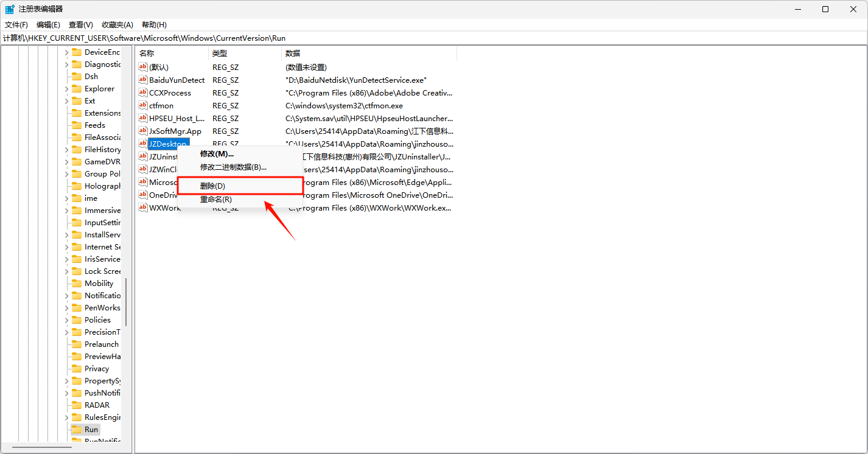Open the 收藏夹(A) menu
The image size is (868, 454).
click(x=117, y=24)
